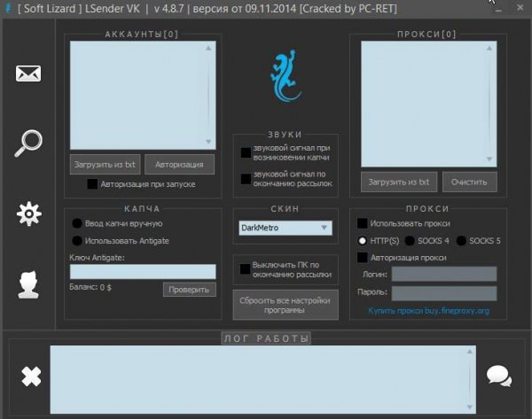The height and width of the screenshot is (419, 532).
Task: Click 'Сбросить все настройки программы' button
Action: 286,305
